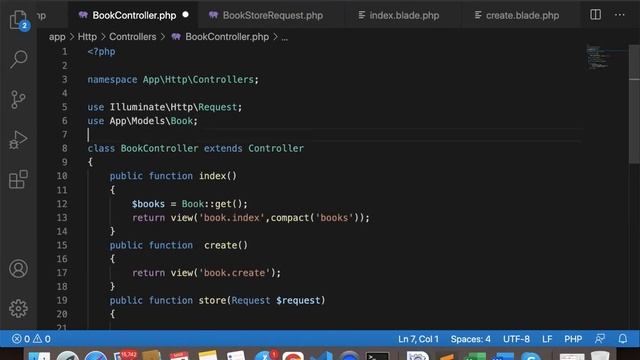Open the editor More Actions ellipsis

(x=620, y=15)
